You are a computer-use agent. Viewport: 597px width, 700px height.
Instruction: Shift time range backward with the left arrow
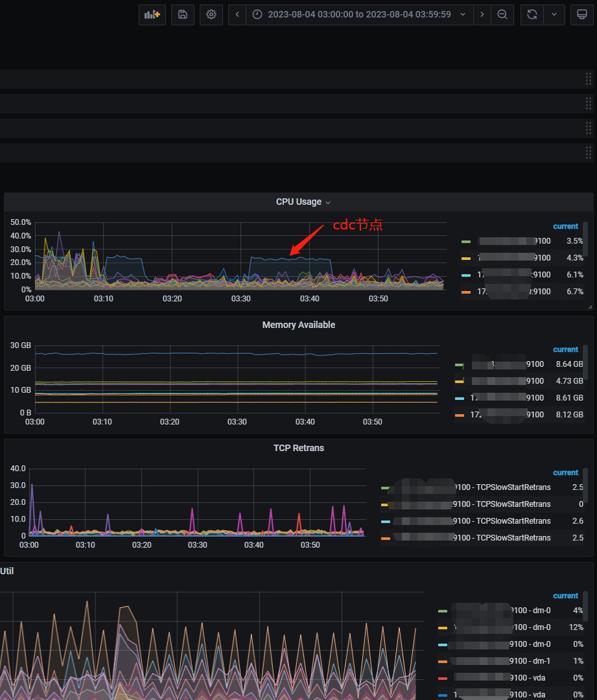pos(237,14)
